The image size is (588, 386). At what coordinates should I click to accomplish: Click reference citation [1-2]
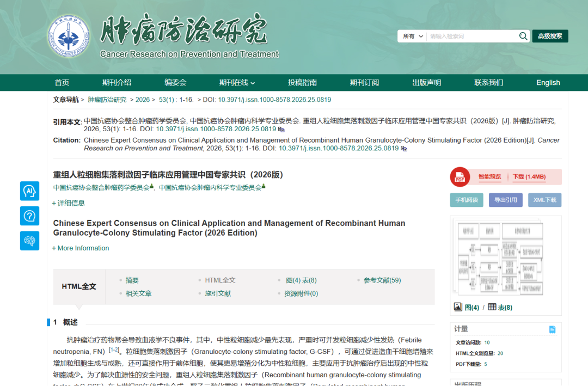[x=114, y=350]
